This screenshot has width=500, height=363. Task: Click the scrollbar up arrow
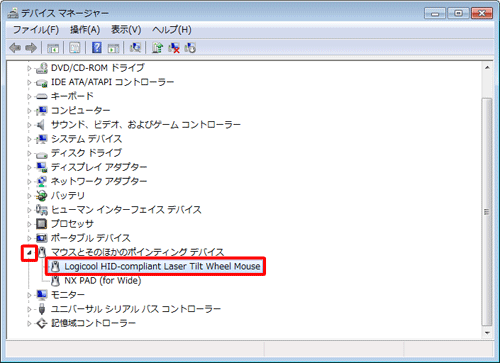(x=487, y=68)
